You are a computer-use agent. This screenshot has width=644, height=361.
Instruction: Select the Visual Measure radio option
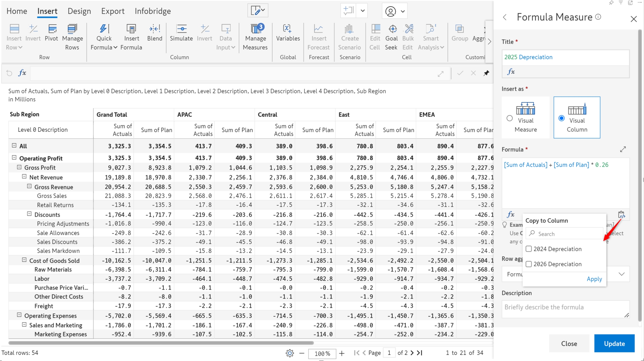point(510,118)
